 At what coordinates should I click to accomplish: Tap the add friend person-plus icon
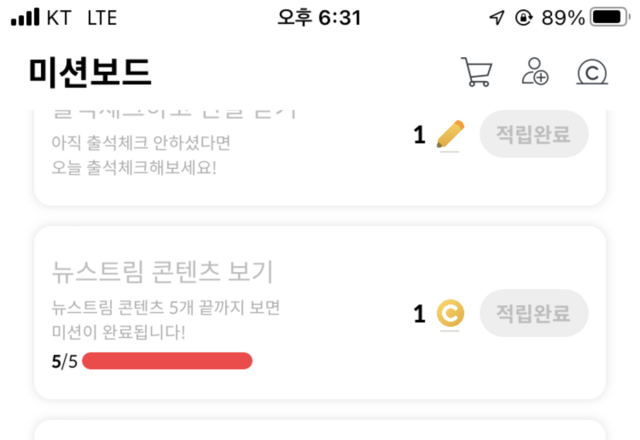[535, 72]
